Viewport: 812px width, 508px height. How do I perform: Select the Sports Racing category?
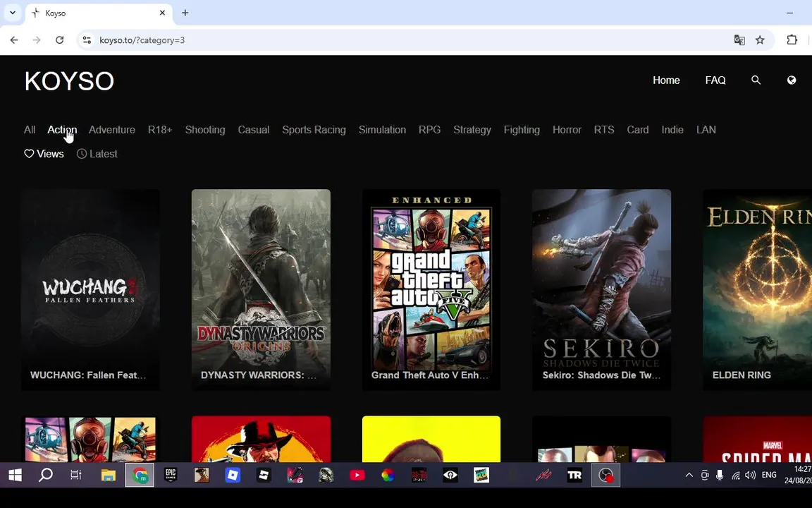click(x=314, y=130)
